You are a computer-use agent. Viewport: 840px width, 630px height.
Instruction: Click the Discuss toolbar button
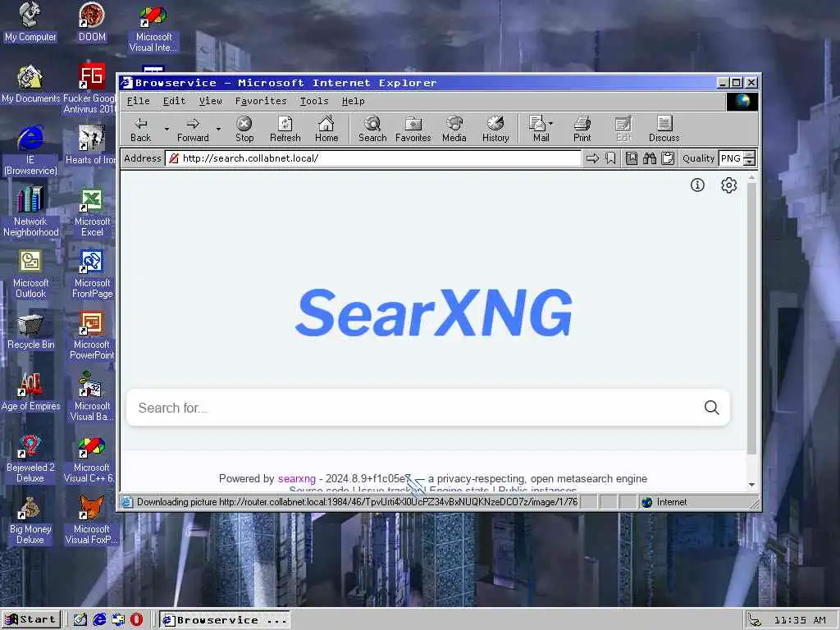point(664,130)
